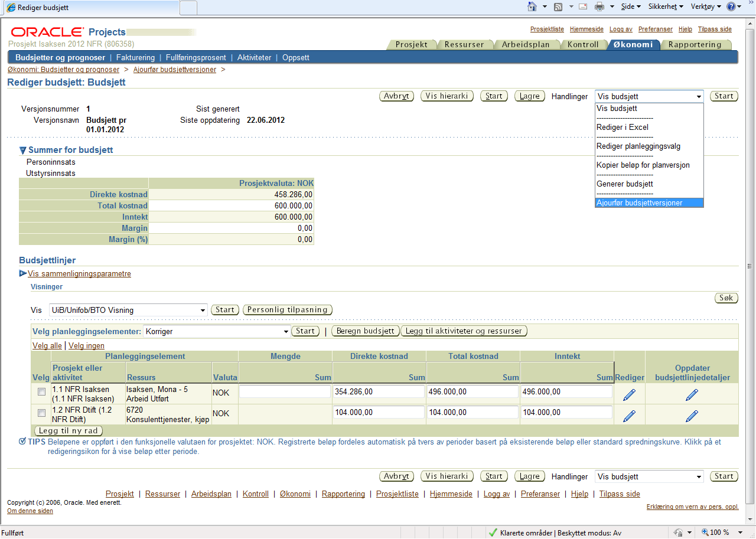
Task: Select Vis budsjett in open list
Action: [x=649, y=109]
